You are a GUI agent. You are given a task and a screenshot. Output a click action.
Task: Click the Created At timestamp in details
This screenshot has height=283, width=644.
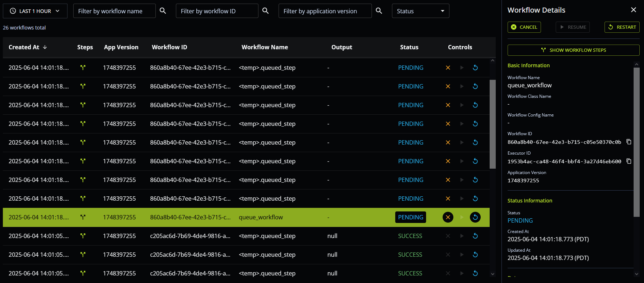click(x=548, y=239)
